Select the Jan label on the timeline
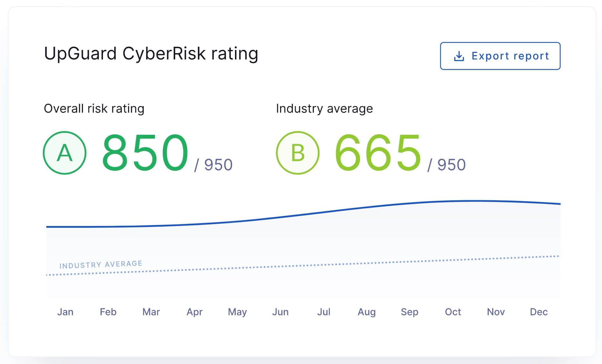602x364 pixels. tap(65, 312)
